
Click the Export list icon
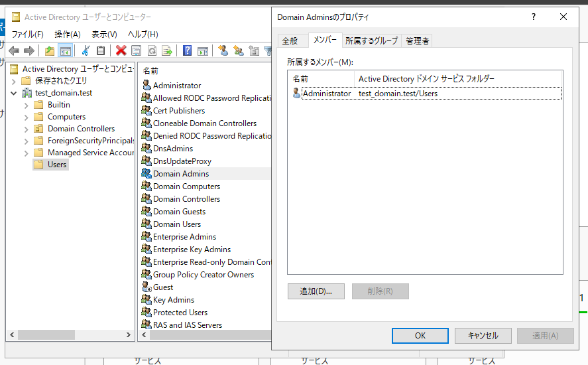[167, 50]
